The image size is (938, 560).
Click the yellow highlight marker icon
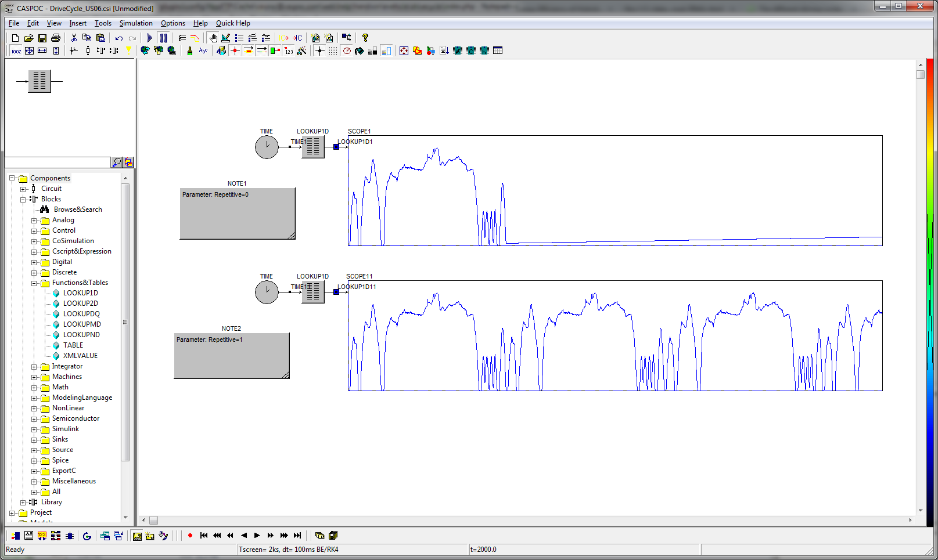coord(129,51)
